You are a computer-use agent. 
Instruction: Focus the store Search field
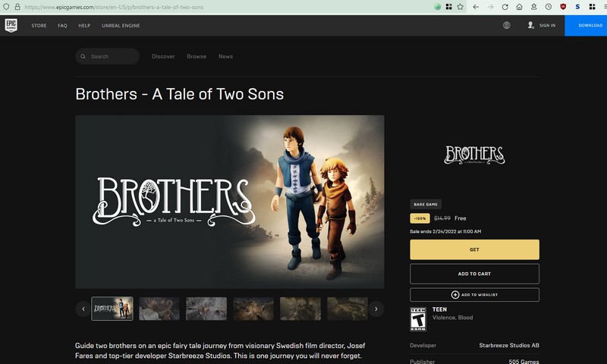[110, 56]
